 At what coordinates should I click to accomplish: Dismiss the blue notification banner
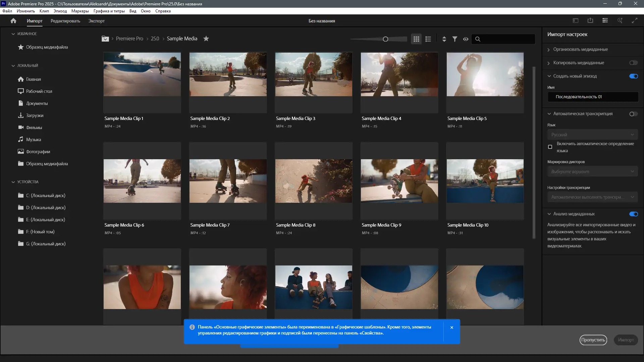[452, 327]
